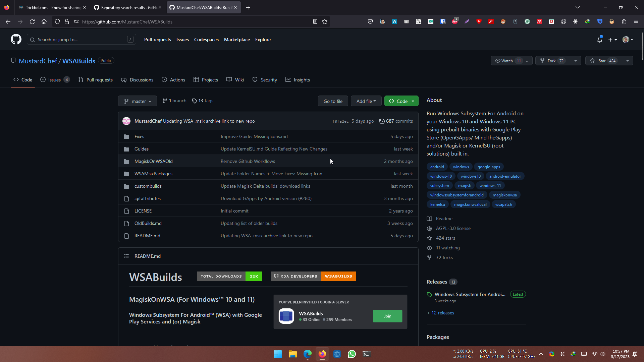Toggle Firefox reader view icon
The width and height of the screenshot is (644, 362).
pos(315,22)
